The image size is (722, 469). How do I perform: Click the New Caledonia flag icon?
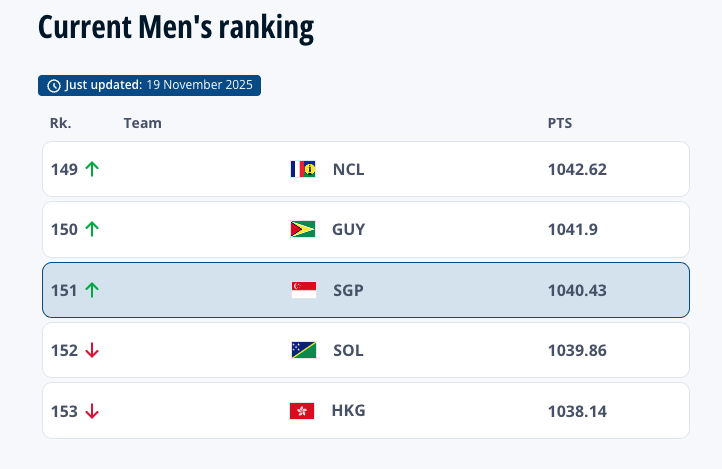point(303,169)
